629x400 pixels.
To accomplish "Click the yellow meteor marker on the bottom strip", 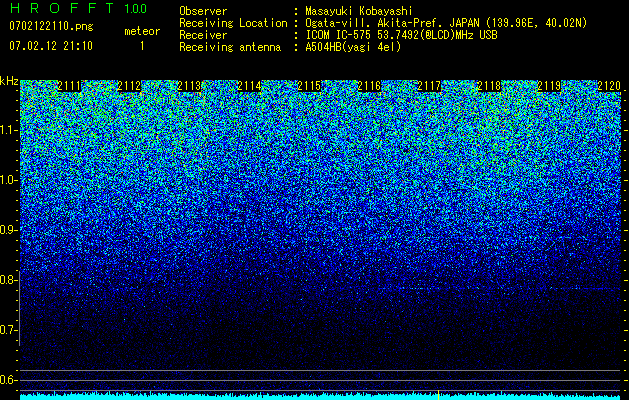I will [438, 395].
